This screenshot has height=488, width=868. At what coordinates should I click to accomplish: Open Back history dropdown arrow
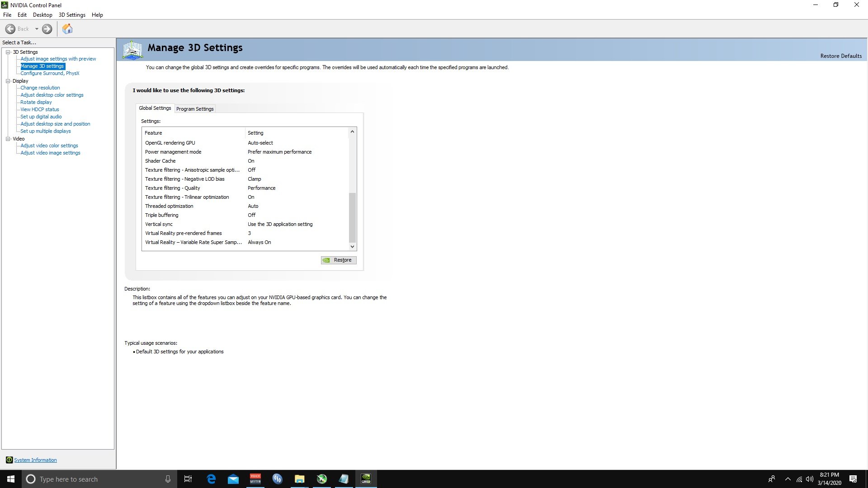pyautogui.click(x=37, y=29)
